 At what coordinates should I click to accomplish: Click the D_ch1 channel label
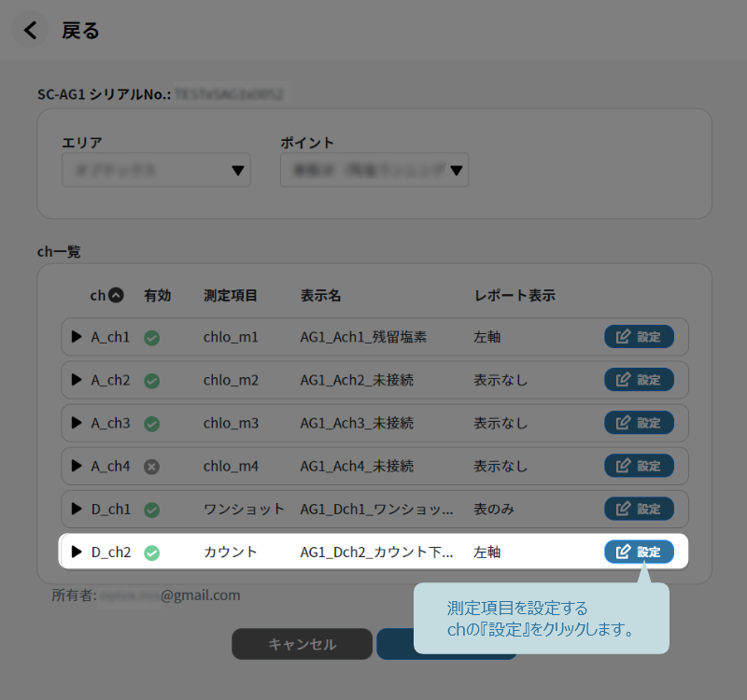pyautogui.click(x=110, y=509)
